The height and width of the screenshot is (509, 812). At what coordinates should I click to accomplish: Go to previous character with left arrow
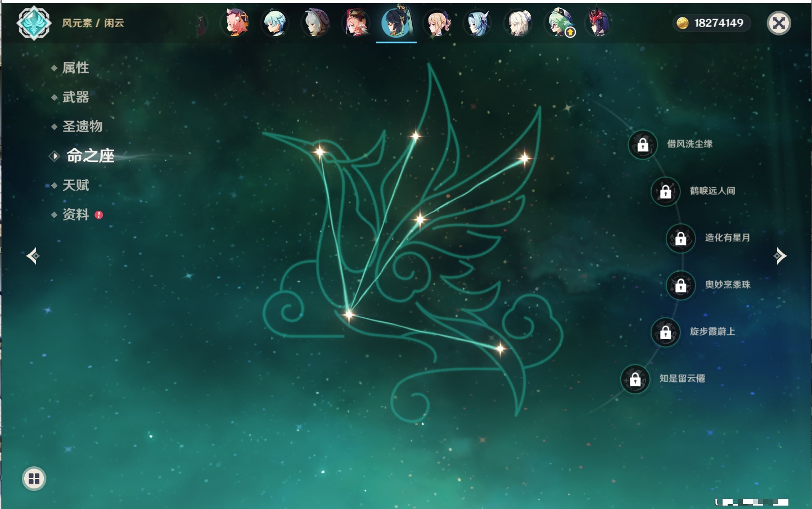click(x=33, y=256)
